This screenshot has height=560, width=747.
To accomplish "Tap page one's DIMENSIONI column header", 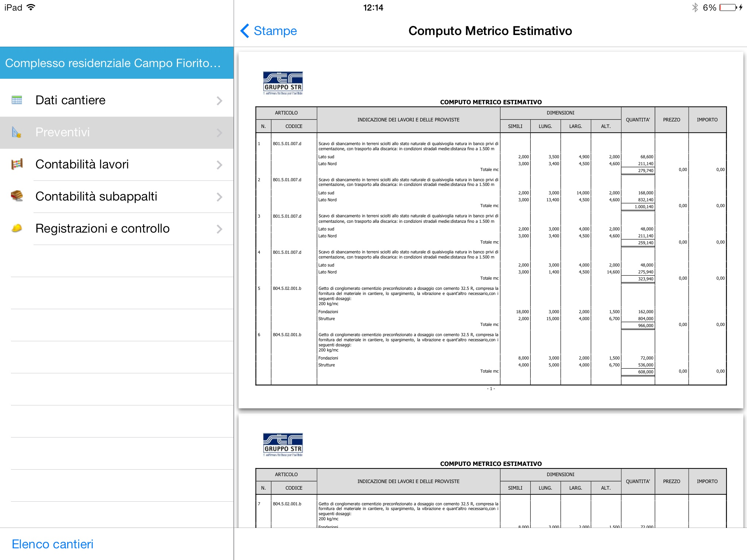I will tap(561, 113).
